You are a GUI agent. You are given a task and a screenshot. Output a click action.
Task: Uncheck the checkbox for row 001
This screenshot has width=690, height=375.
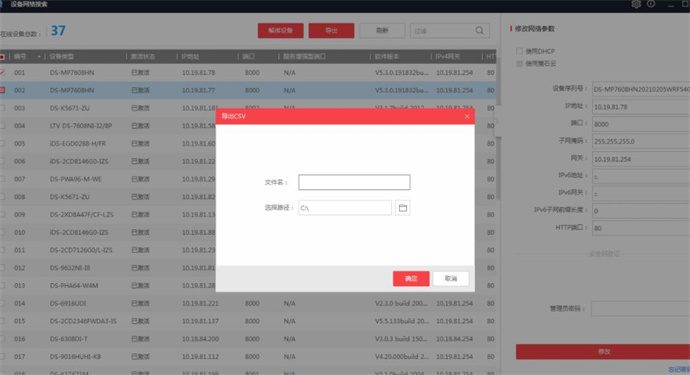click(x=3, y=72)
